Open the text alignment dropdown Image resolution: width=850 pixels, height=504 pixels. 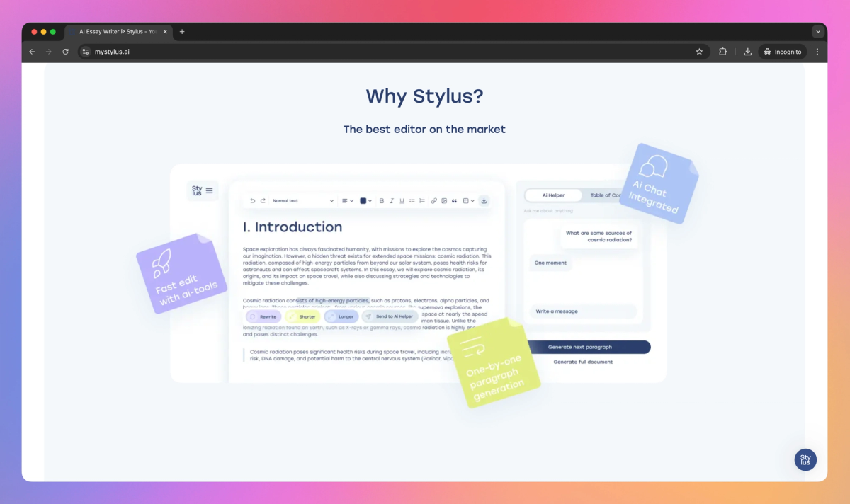[348, 201]
